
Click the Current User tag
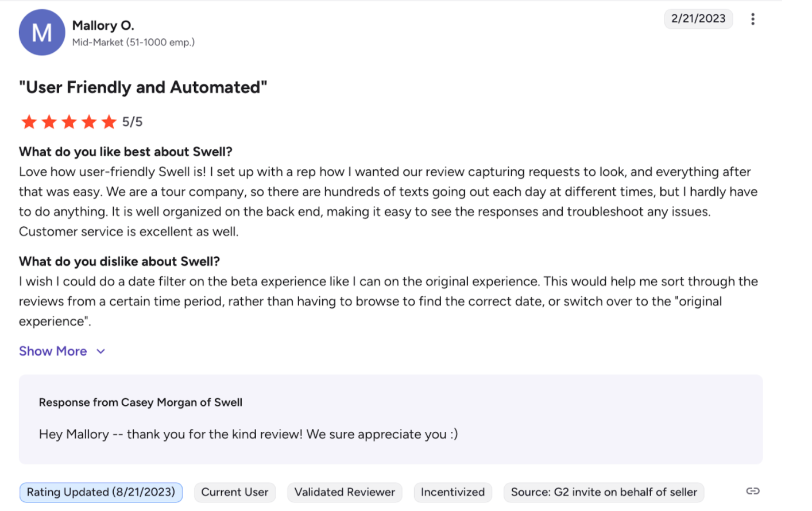234,492
